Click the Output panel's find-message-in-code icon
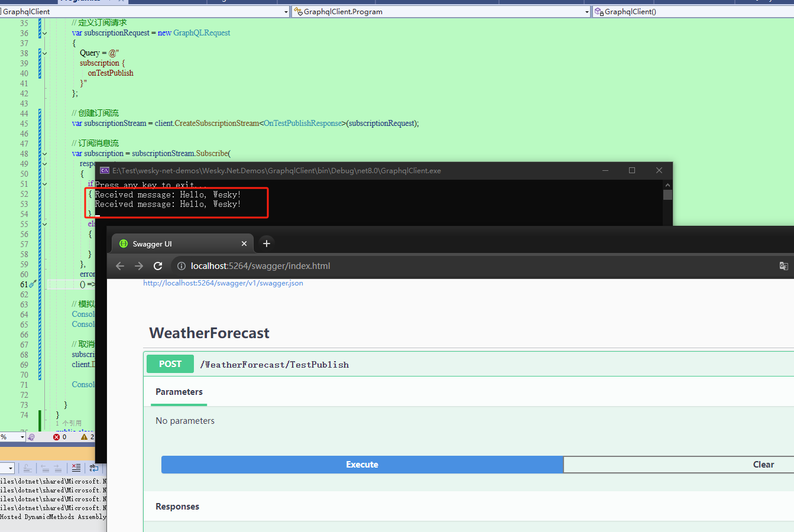794x532 pixels. (27, 468)
